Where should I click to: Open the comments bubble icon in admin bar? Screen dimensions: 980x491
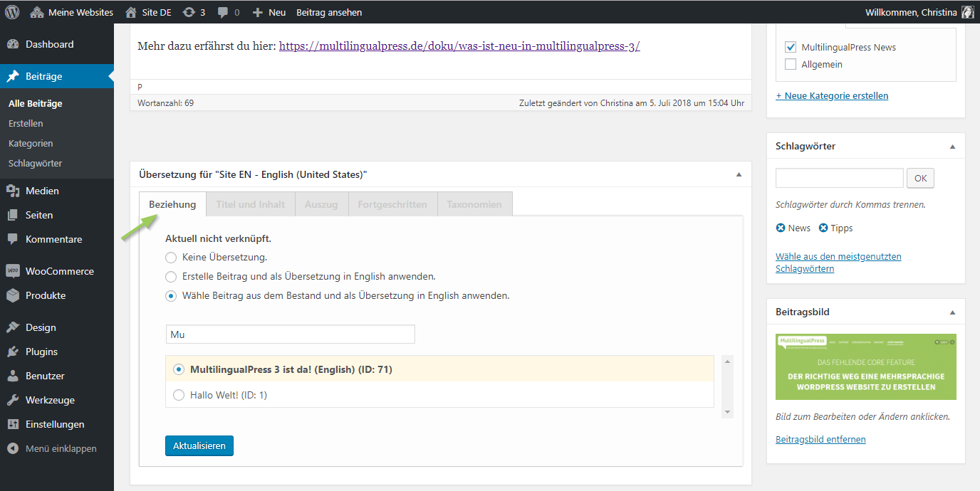224,12
